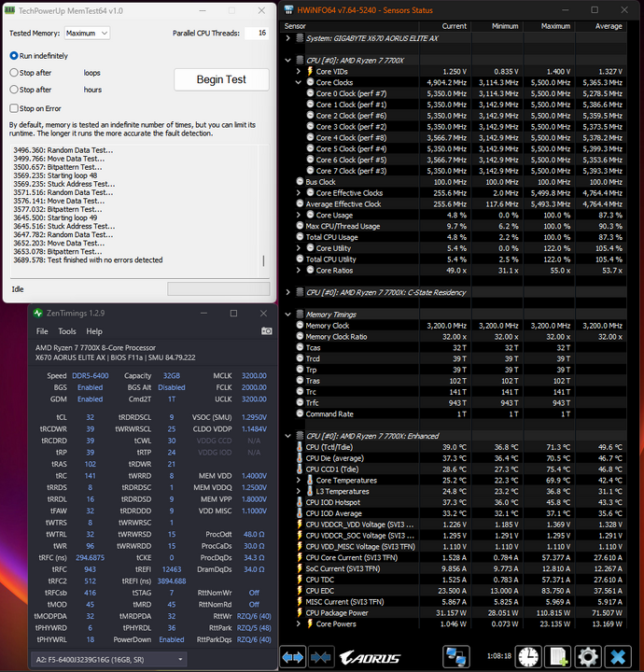Click the Tcas timing sensor icon
This screenshot has height=672, width=644.
point(300,347)
